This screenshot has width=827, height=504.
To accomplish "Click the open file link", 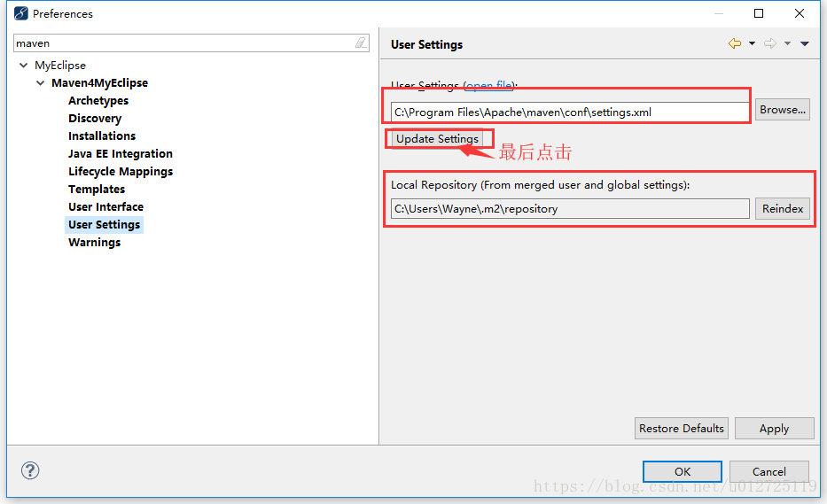I will (x=489, y=85).
